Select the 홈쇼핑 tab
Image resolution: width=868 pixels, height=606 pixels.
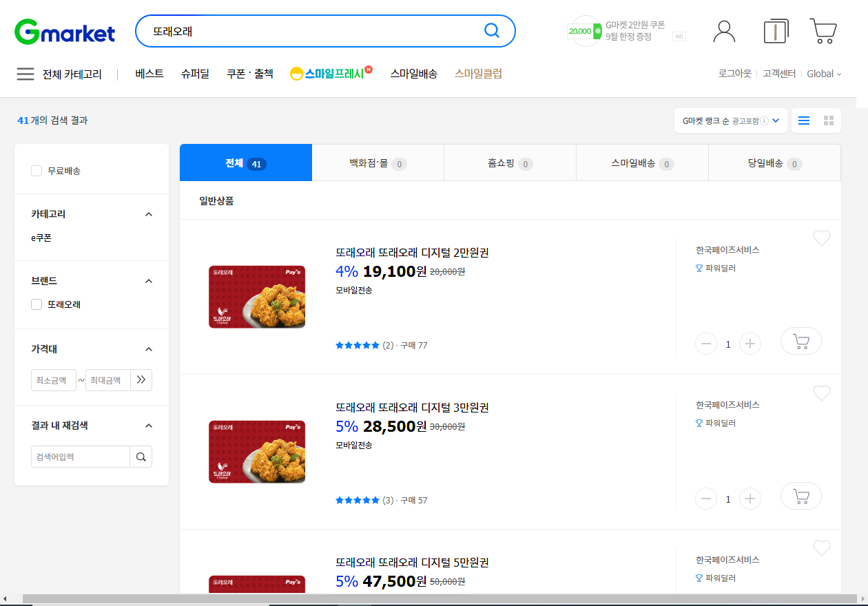(x=510, y=163)
